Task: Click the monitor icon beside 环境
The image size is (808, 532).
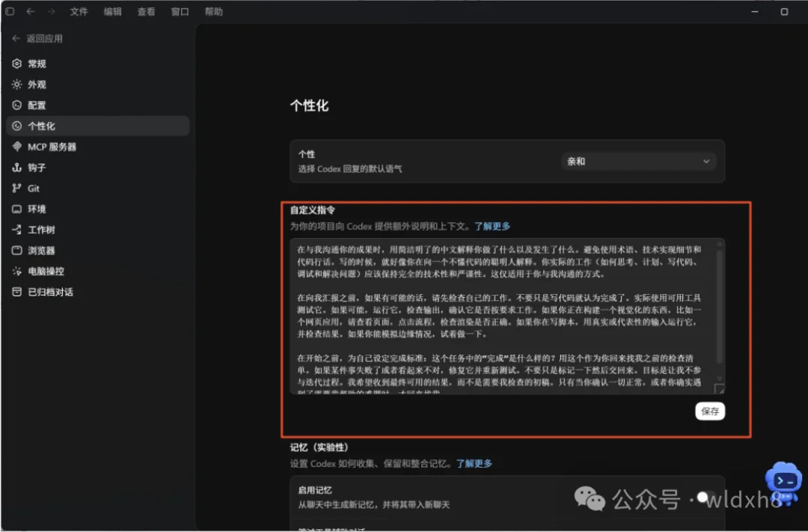Action: click(x=17, y=209)
